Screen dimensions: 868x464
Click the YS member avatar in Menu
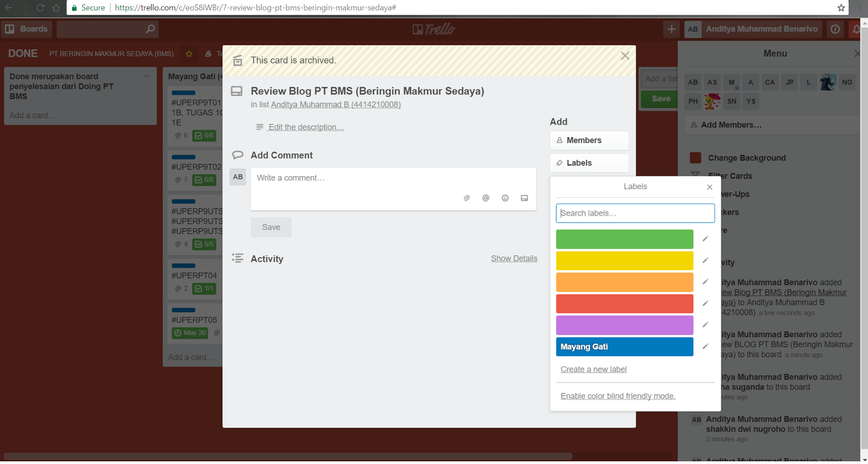click(x=751, y=101)
